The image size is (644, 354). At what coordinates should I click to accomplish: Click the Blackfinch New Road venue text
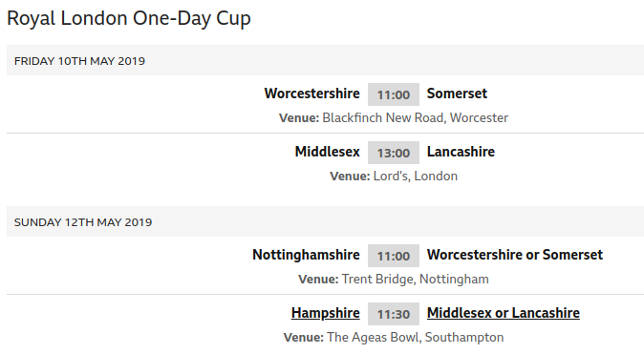416,118
